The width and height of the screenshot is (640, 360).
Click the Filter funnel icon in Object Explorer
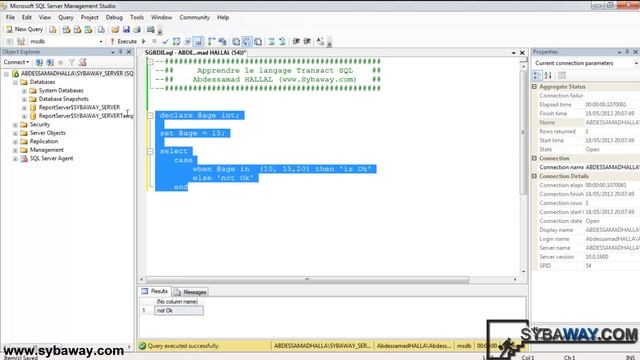click(x=71, y=62)
